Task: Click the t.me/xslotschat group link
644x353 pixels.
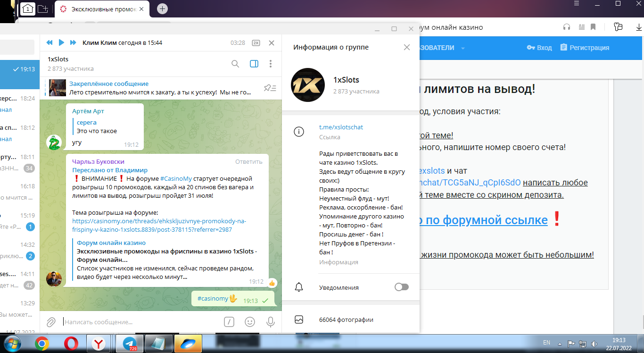Action: click(x=341, y=127)
